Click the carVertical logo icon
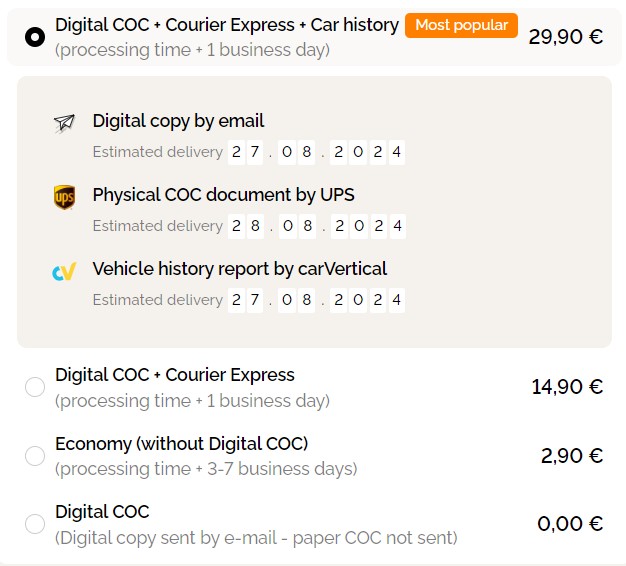Screen dimensions: 626x566 64,271
